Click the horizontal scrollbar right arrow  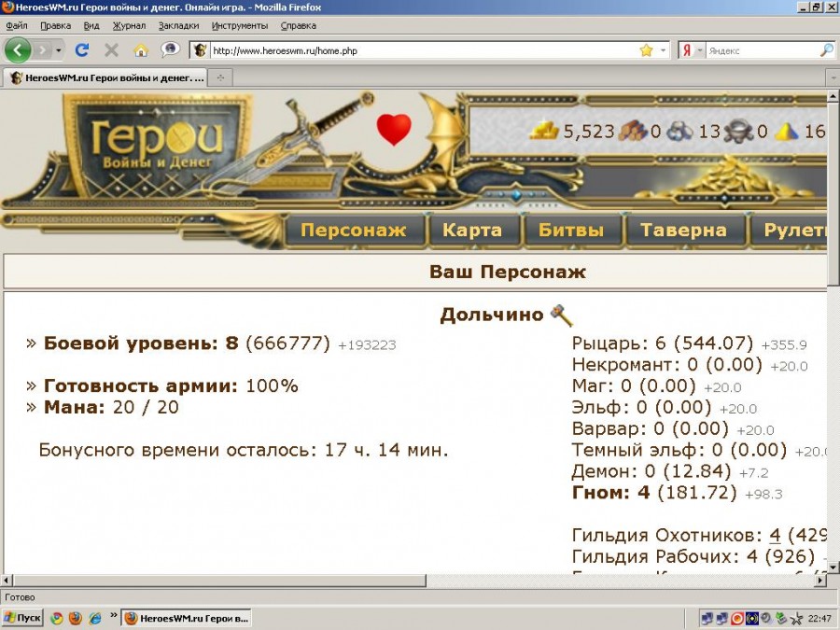[x=821, y=581]
